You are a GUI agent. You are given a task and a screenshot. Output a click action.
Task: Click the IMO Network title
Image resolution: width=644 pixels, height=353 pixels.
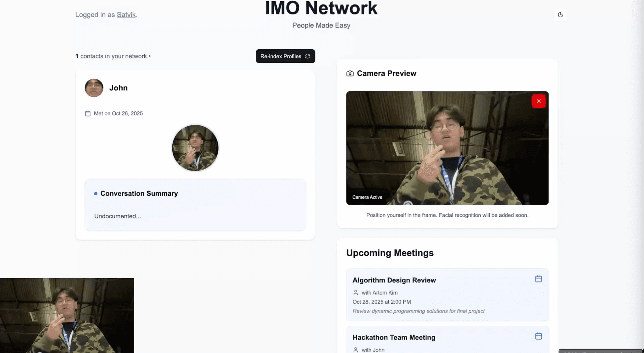(321, 8)
